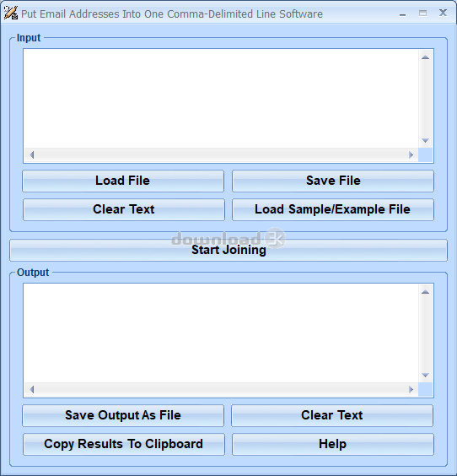Click Input box scroll right arrow
The image size is (457, 476).
411,154
